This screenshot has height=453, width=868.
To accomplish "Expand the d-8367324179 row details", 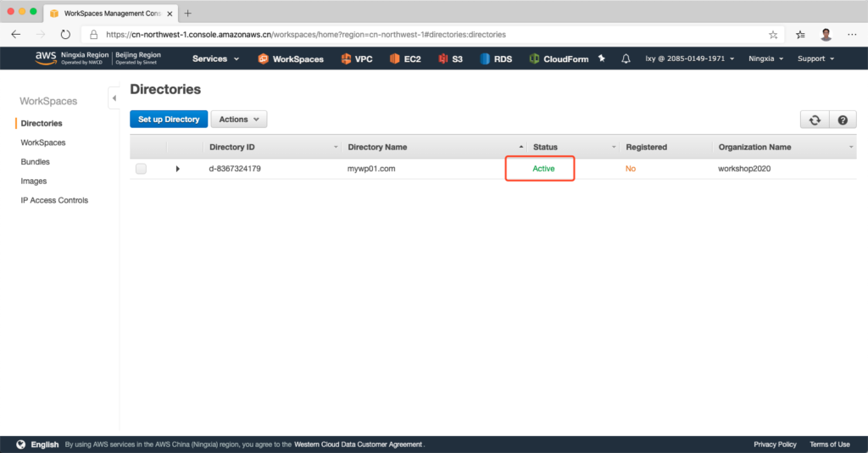I will coord(177,169).
